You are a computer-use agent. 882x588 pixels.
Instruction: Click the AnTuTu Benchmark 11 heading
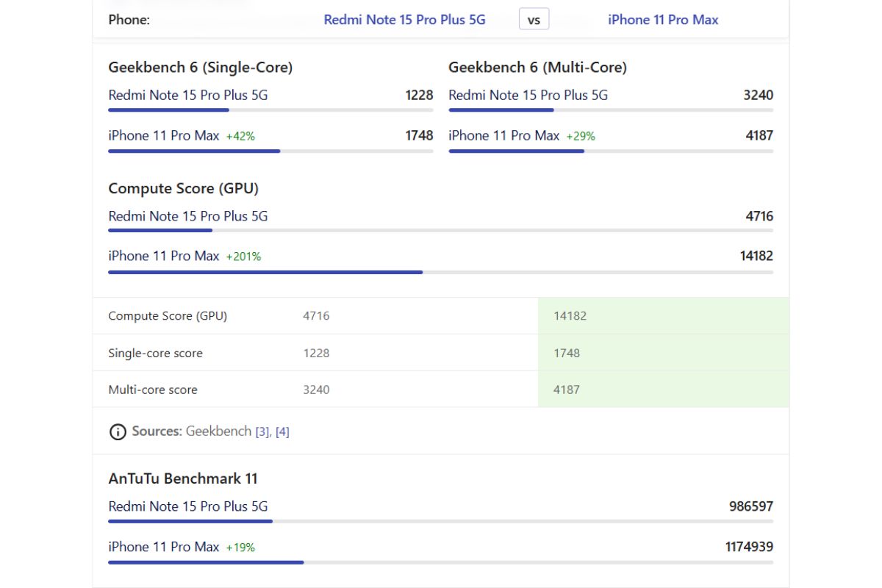183,478
